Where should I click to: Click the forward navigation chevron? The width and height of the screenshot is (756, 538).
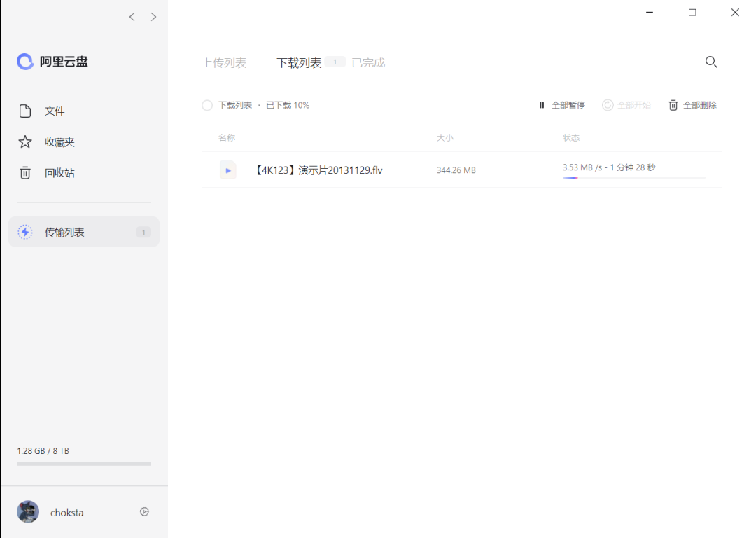click(153, 16)
